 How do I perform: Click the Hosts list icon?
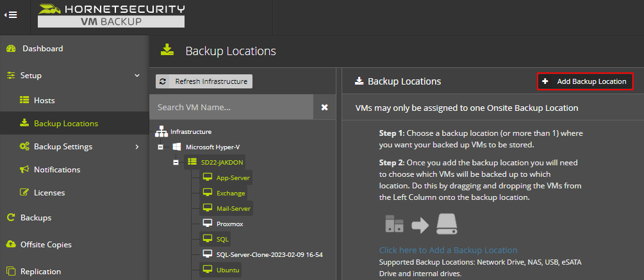tap(24, 100)
